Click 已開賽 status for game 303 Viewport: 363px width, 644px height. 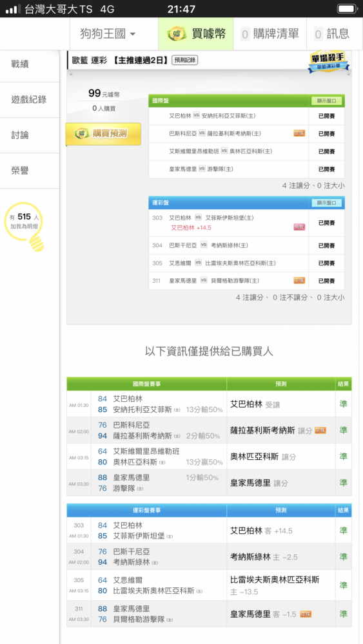click(326, 223)
